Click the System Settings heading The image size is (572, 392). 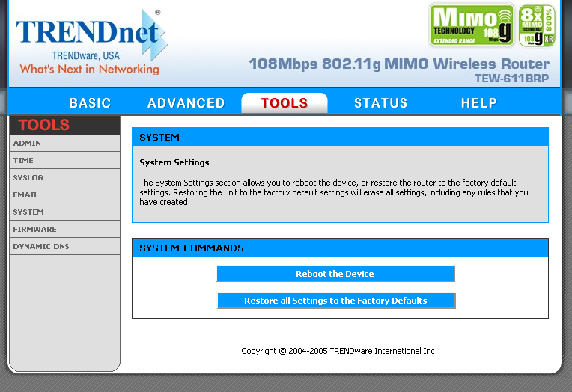(x=174, y=162)
